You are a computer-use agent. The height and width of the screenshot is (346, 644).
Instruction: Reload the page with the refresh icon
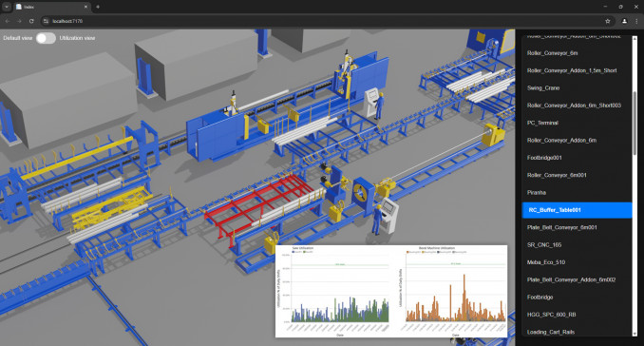pyautogui.click(x=31, y=21)
